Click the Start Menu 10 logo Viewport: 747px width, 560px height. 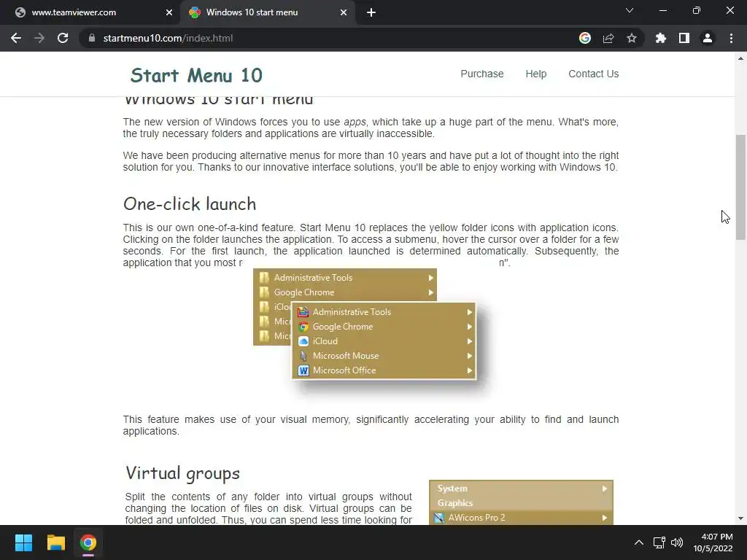tap(196, 75)
